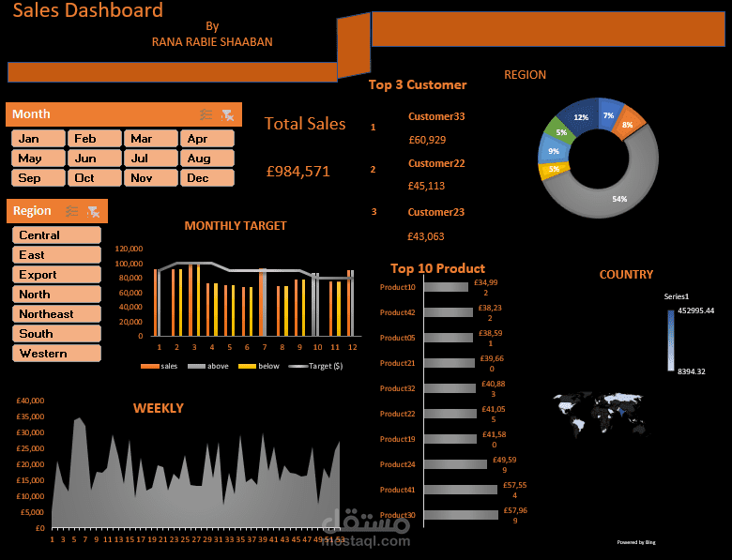This screenshot has height=560, width=732.
Task: Filter by Western region
Action: (57, 354)
